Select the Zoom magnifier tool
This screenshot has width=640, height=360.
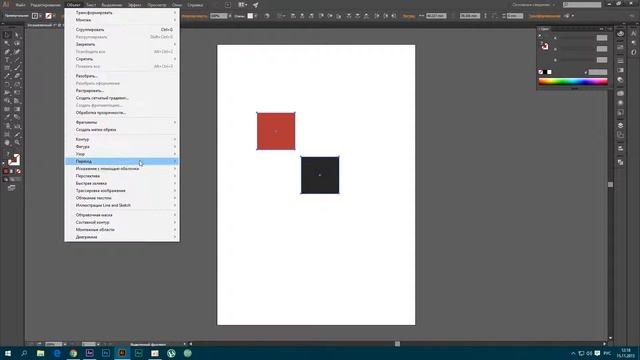coord(17,142)
